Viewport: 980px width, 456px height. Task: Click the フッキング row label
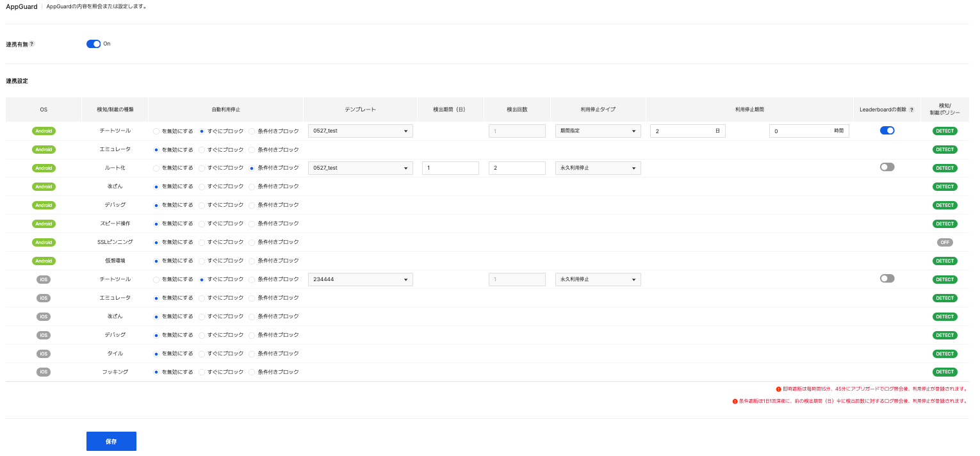pyautogui.click(x=115, y=372)
